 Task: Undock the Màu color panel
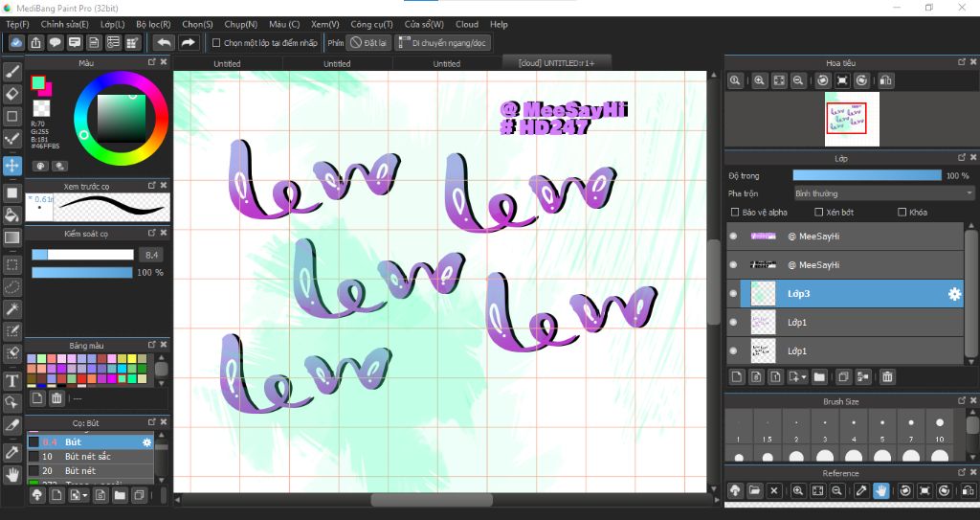tap(152, 62)
